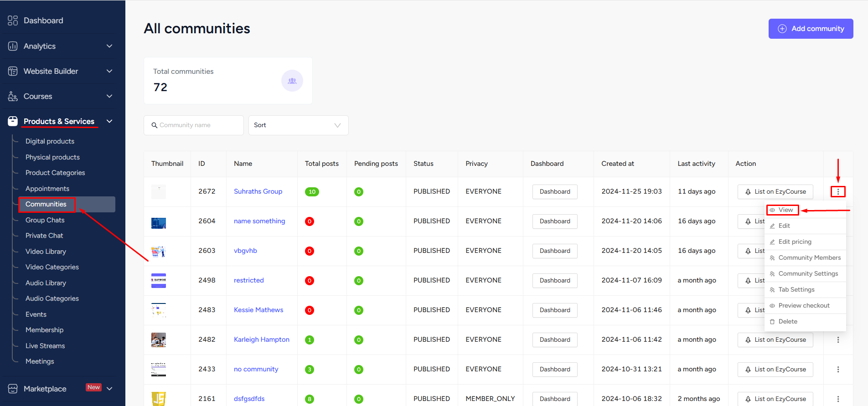Open three-dot menu for dsfgsdfds row
868x406 pixels.
[x=838, y=399]
